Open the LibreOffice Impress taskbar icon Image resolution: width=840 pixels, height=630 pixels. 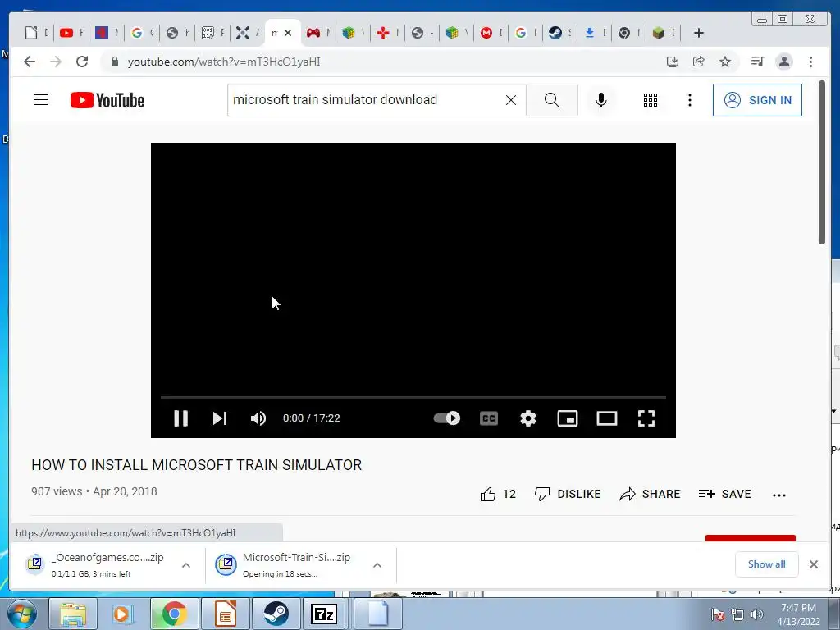[x=225, y=614]
